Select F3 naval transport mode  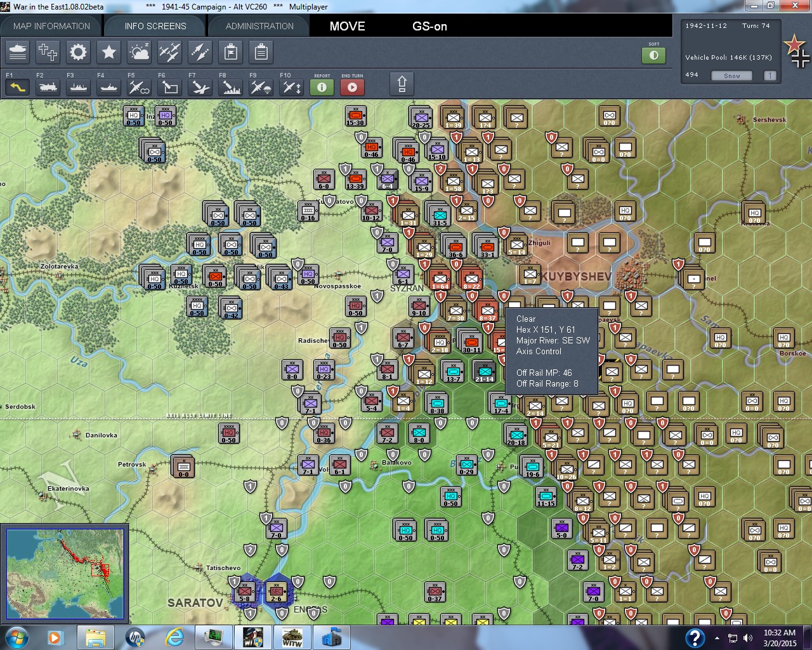click(79, 87)
